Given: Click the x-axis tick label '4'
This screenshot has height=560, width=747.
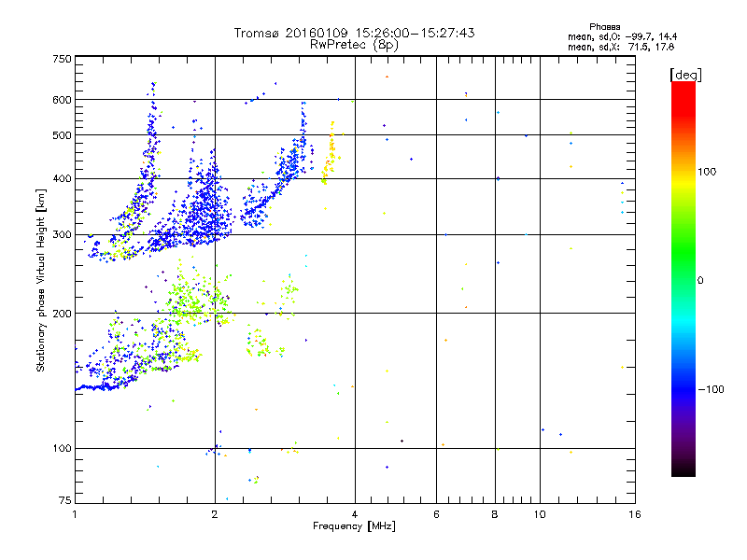Looking at the screenshot, I should click(355, 514).
